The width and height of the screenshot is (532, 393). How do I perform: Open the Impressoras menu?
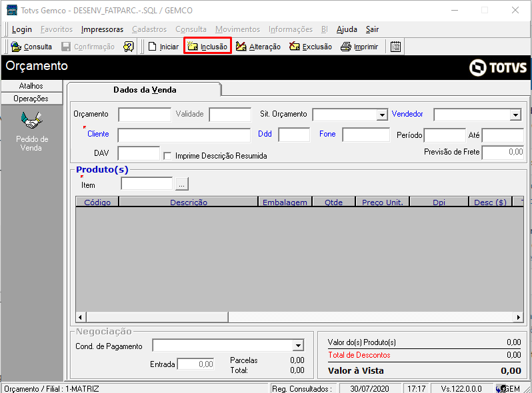coord(102,29)
